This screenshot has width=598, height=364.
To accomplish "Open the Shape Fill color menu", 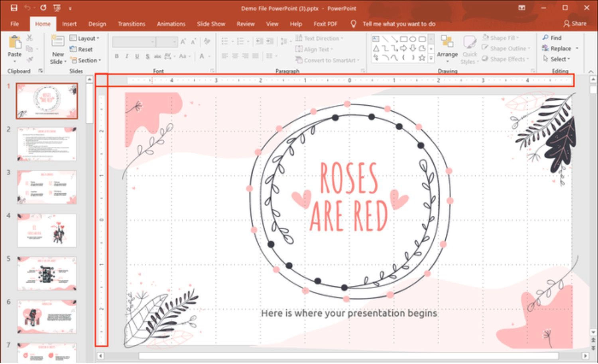I will click(501, 38).
